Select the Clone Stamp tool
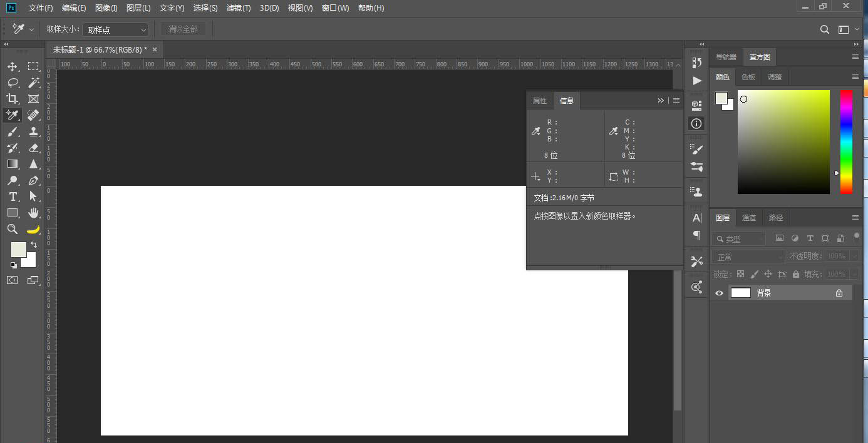 [33, 131]
